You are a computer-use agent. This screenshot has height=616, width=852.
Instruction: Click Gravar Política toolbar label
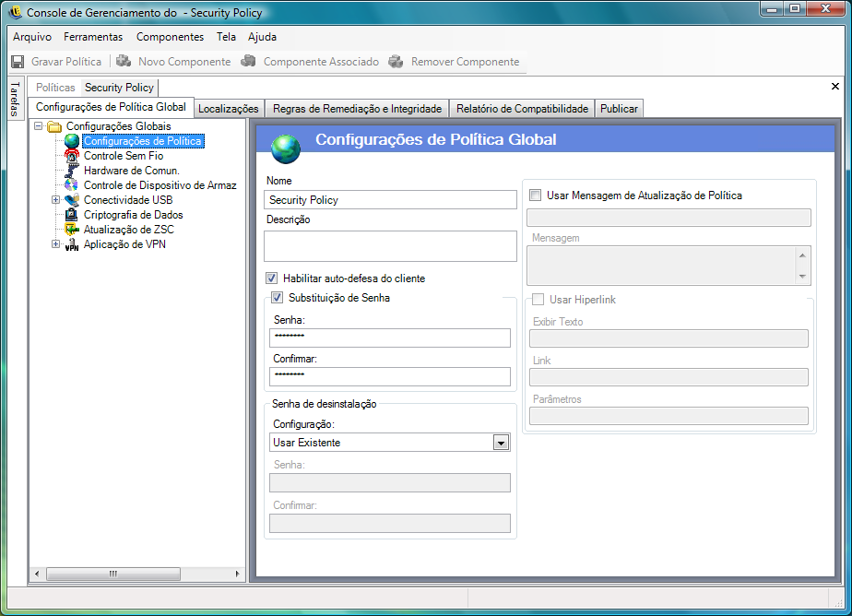pyautogui.click(x=66, y=62)
